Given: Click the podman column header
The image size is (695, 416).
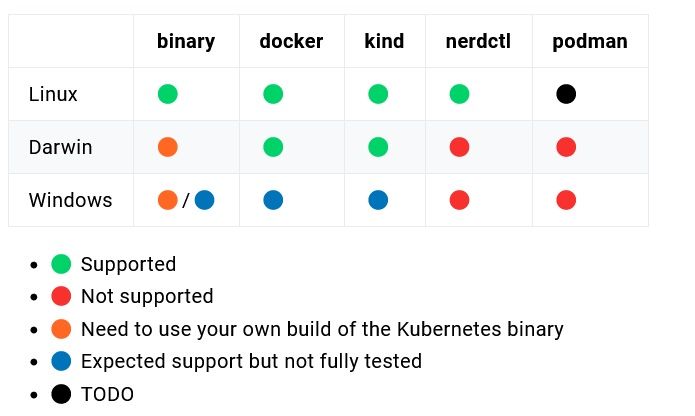Looking at the screenshot, I should pyautogui.click(x=590, y=42).
